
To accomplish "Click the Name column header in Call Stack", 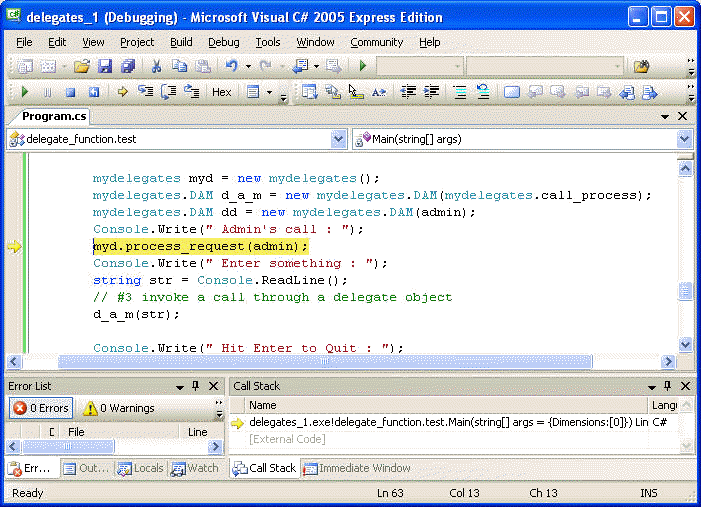I will [263, 405].
